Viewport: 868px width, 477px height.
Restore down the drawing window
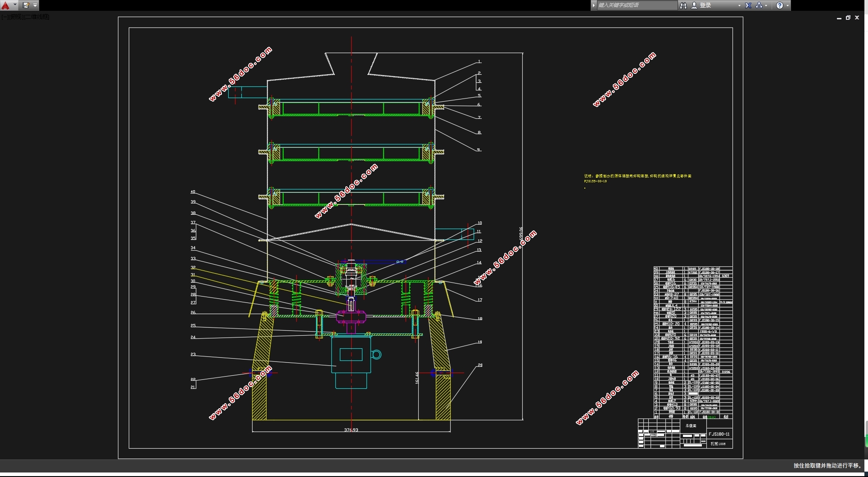[x=848, y=18]
